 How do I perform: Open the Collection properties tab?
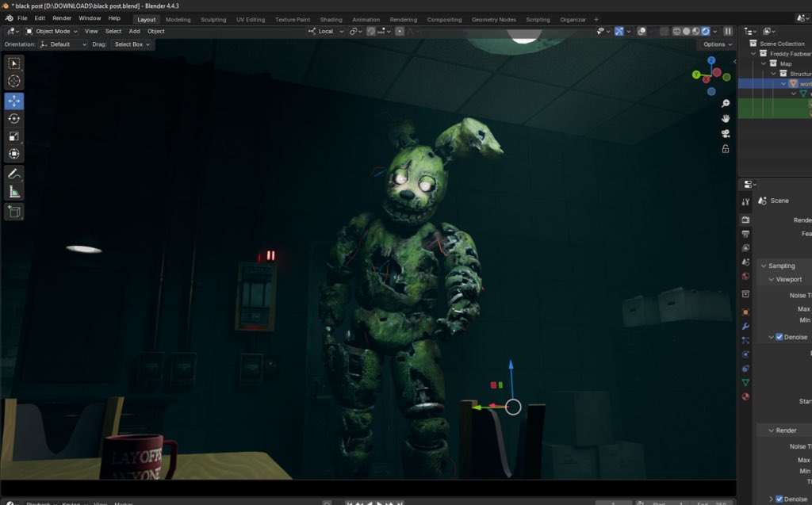tap(745, 294)
